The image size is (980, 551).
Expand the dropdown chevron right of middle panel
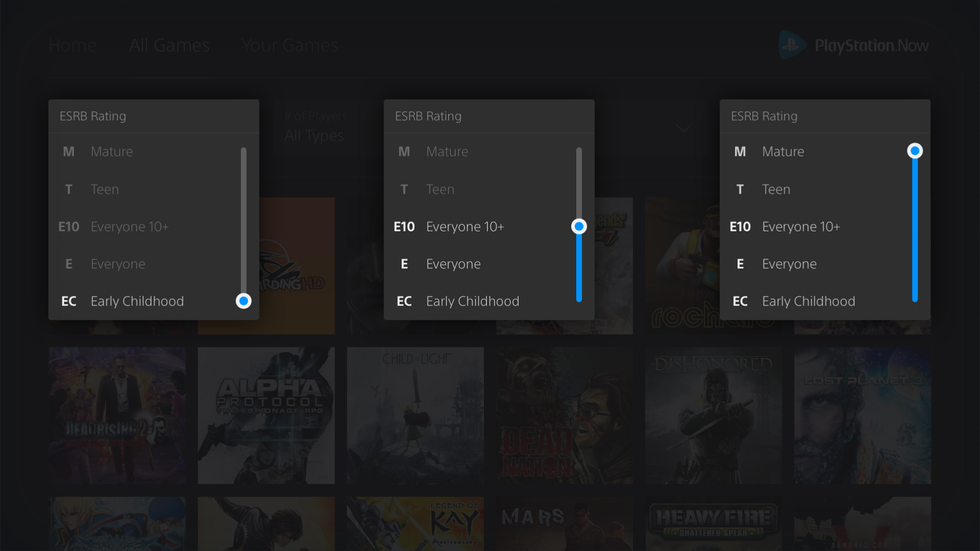click(x=683, y=128)
